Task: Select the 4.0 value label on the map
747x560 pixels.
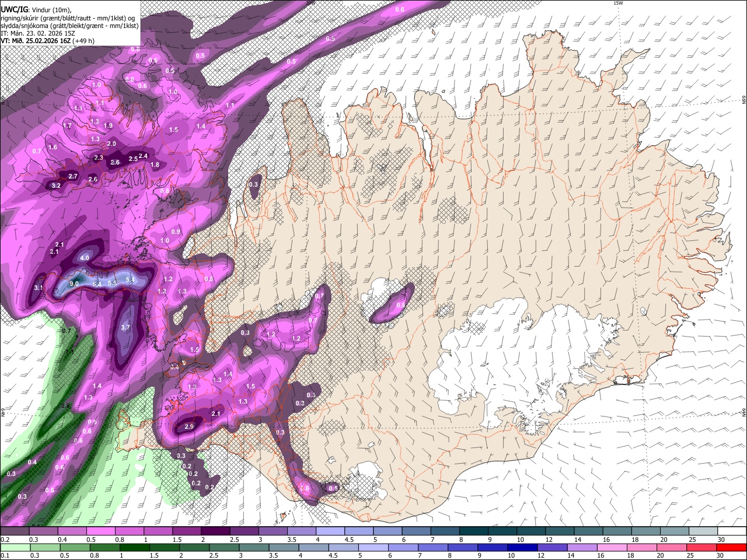Action: (x=85, y=258)
